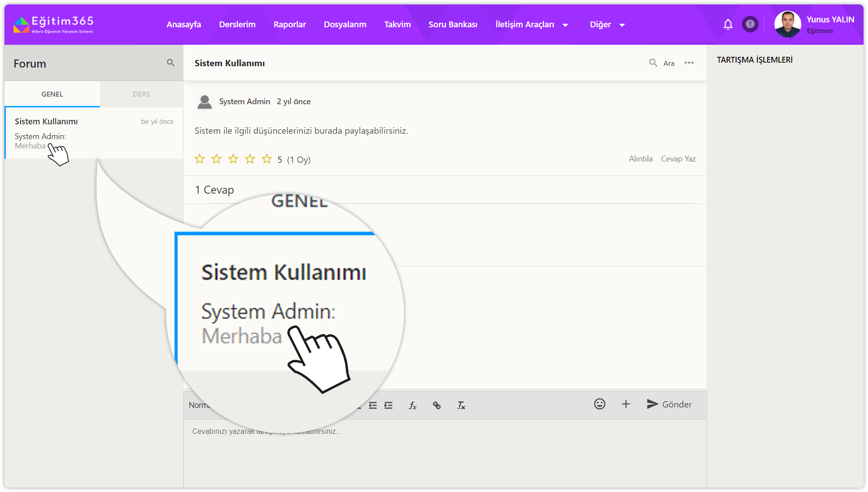
Task: Click the Alıntıla link
Action: click(x=641, y=159)
